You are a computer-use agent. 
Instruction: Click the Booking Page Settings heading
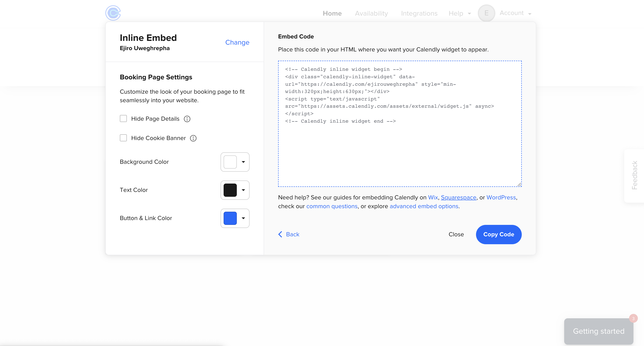tap(156, 77)
